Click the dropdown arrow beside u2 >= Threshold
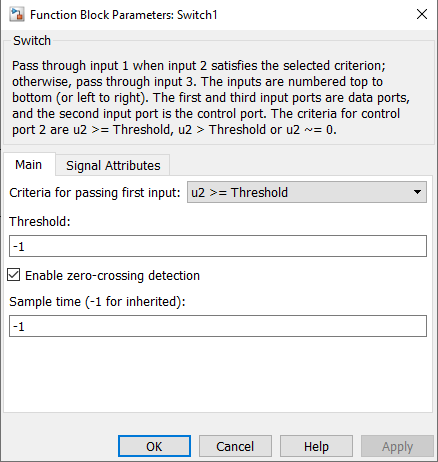Viewport: 438px width, 462px height. pyautogui.click(x=417, y=192)
